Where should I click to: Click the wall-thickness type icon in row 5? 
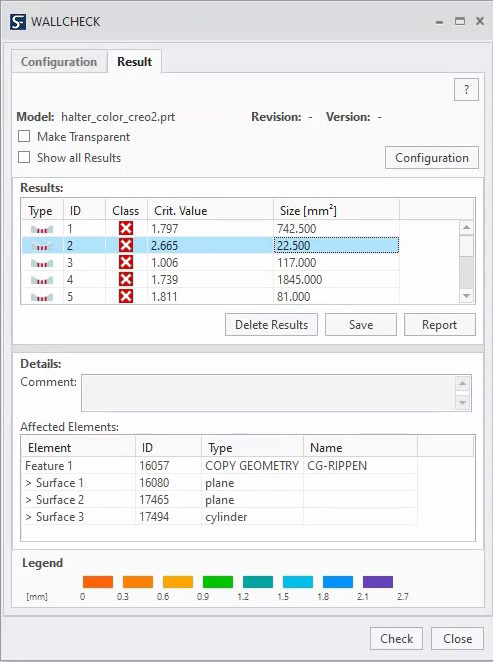[x=42, y=297]
